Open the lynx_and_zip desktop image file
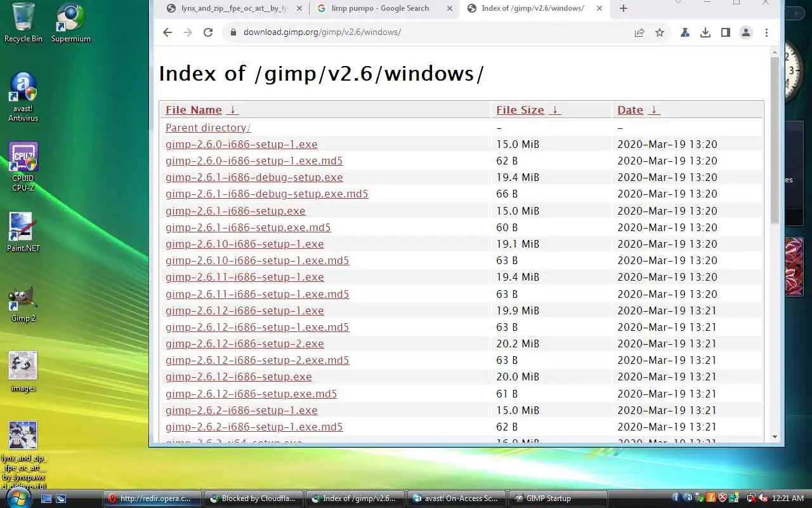The width and height of the screenshot is (812, 508). pos(23,455)
